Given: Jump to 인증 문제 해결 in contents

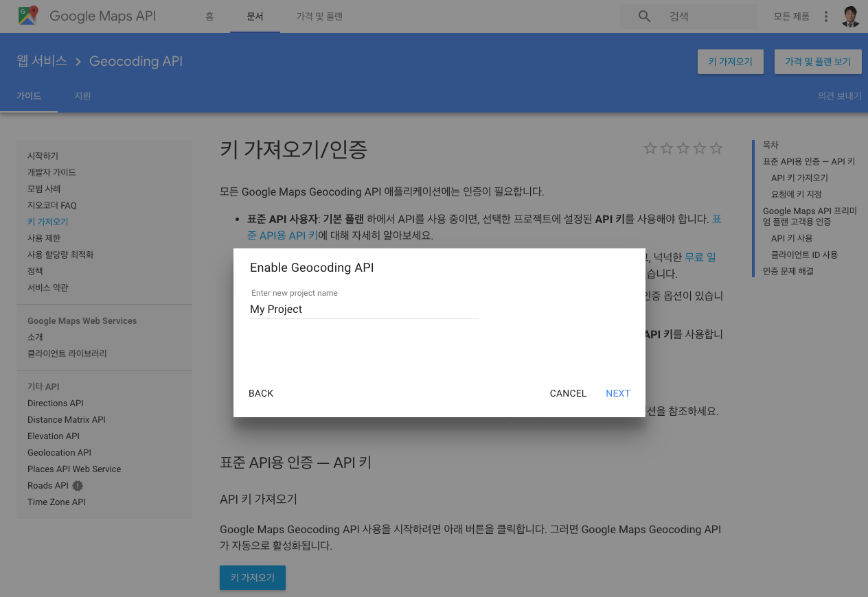Looking at the screenshot, I should tap(788, 271).
